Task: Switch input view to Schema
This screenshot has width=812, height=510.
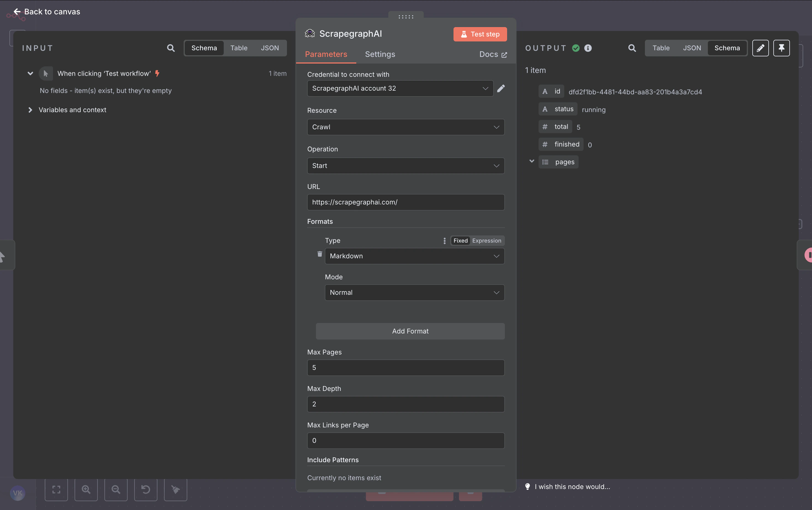Action: tap(204, 48)
